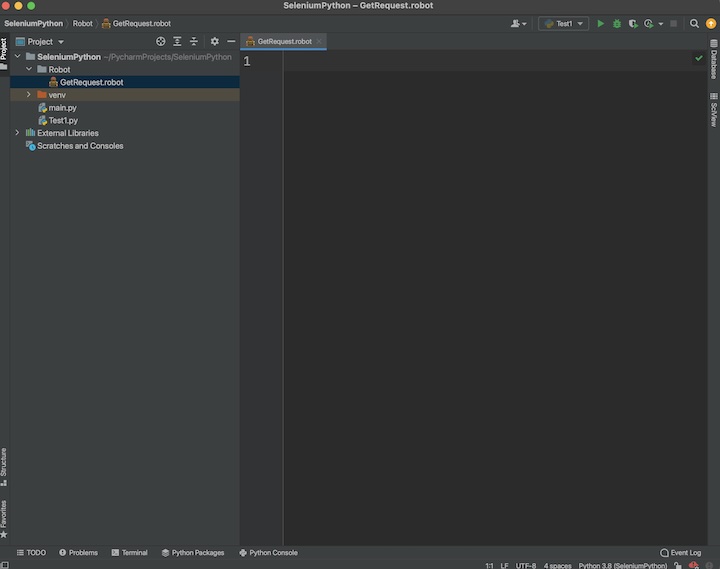Screen dimensions: 720x569
Task: Run the Test1 configuration with the green play icon
Action: (x=600, y=23)
